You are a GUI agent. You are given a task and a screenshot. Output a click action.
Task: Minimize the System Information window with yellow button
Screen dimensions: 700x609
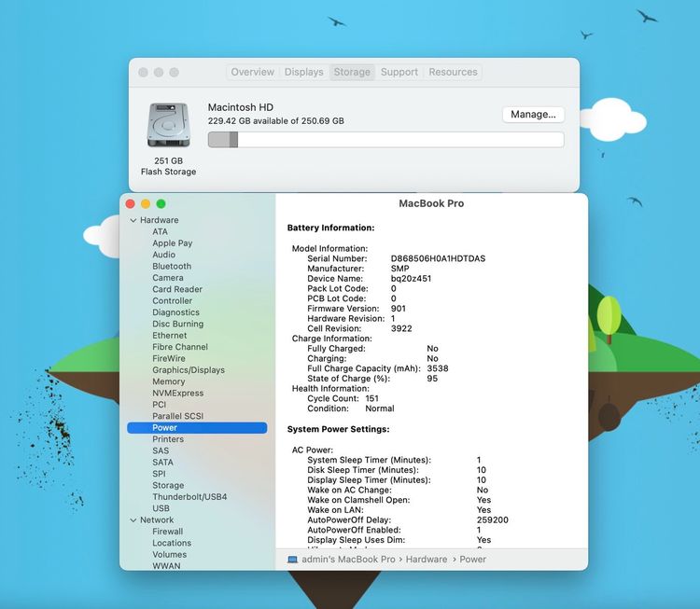click(x=146, y=204)
